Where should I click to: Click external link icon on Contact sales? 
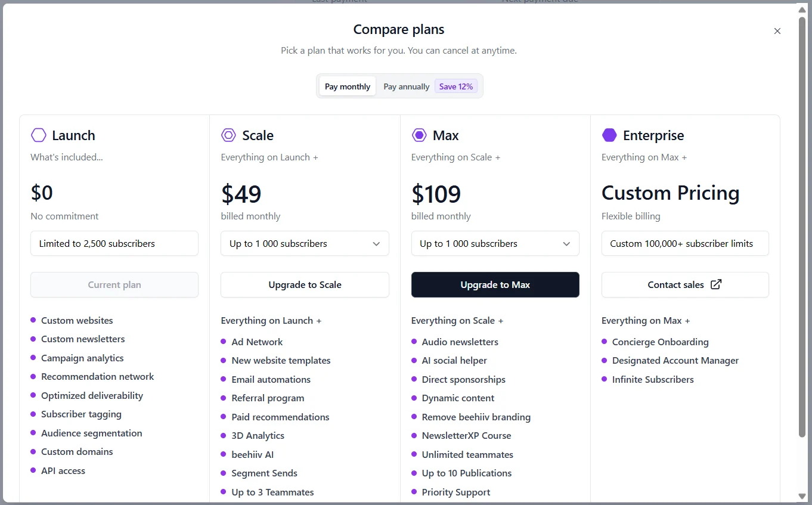coord(716,284)
